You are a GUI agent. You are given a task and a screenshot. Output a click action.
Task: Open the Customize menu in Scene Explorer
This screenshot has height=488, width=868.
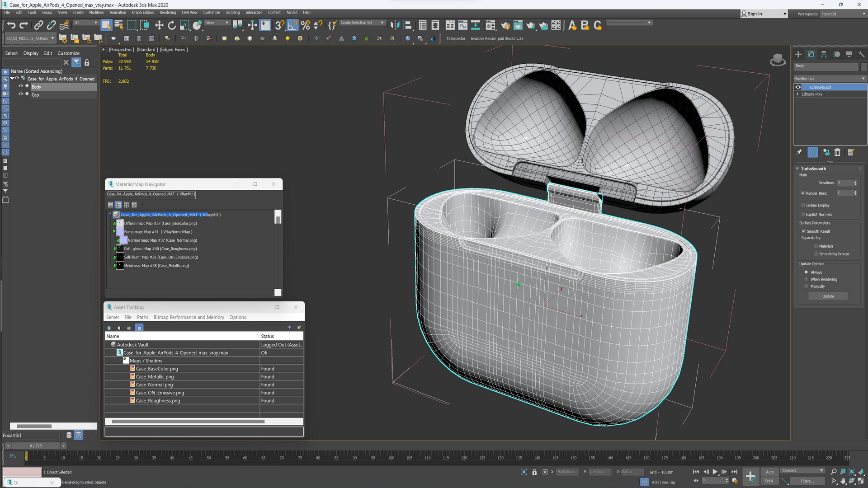68,53
